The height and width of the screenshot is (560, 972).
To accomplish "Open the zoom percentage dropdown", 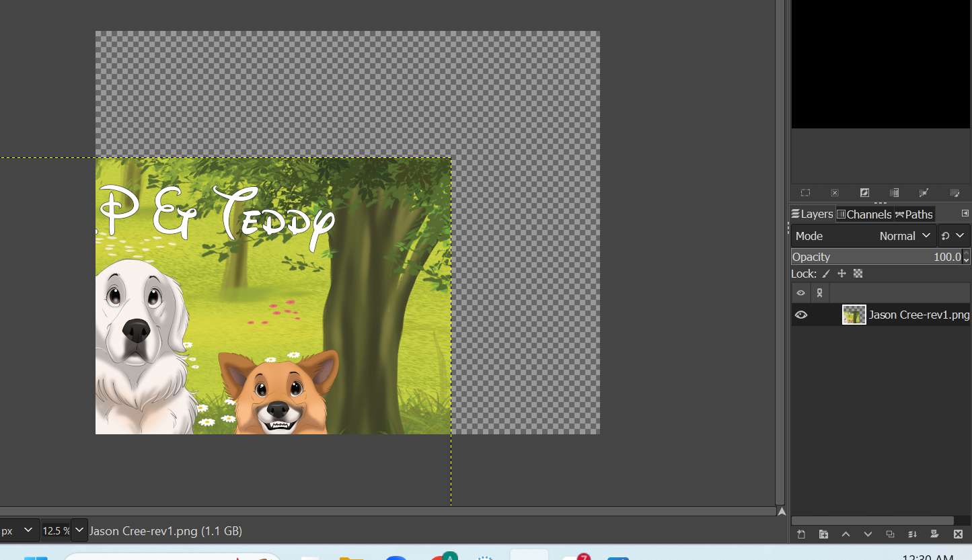I will 79,530.
